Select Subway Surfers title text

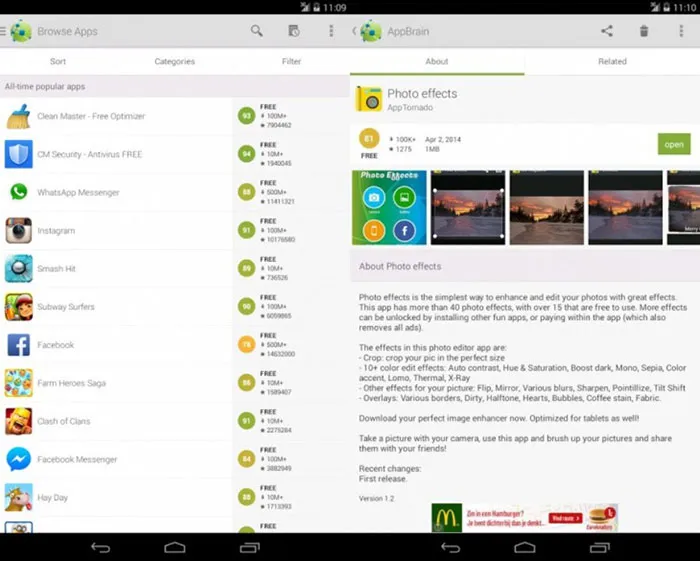coord(66,307)
